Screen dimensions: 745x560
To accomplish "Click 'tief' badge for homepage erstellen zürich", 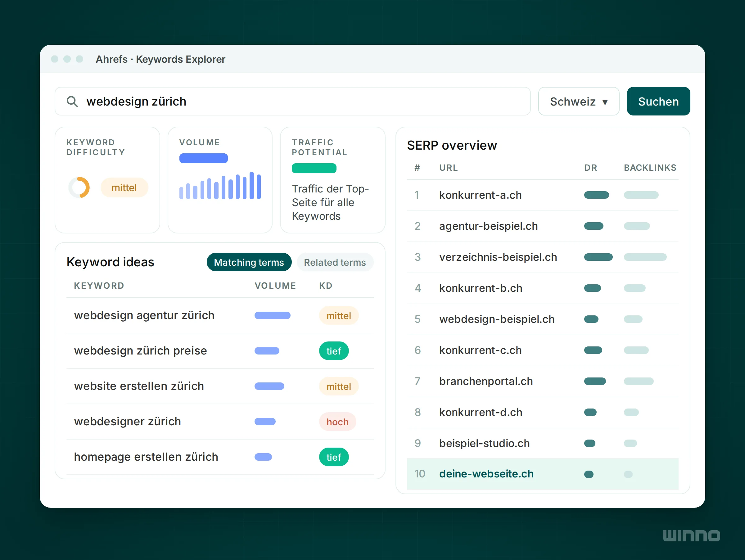I will pyautogui.click(x=334, y=457).
